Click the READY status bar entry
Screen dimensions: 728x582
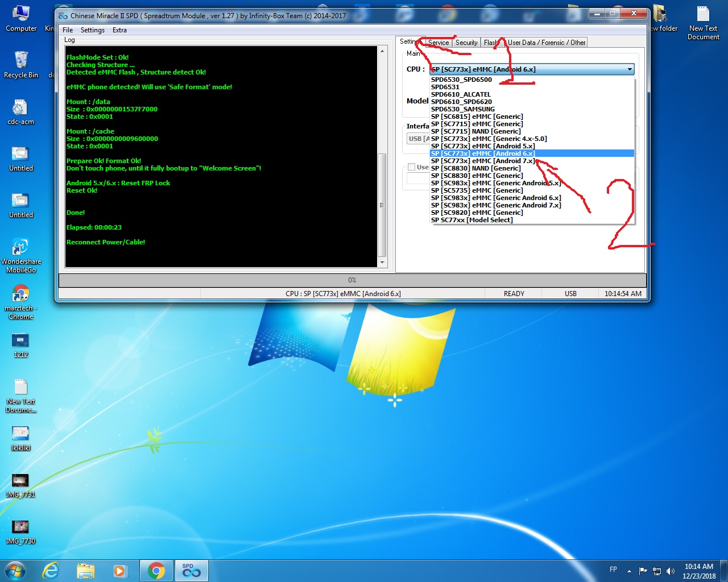[514, 294]
